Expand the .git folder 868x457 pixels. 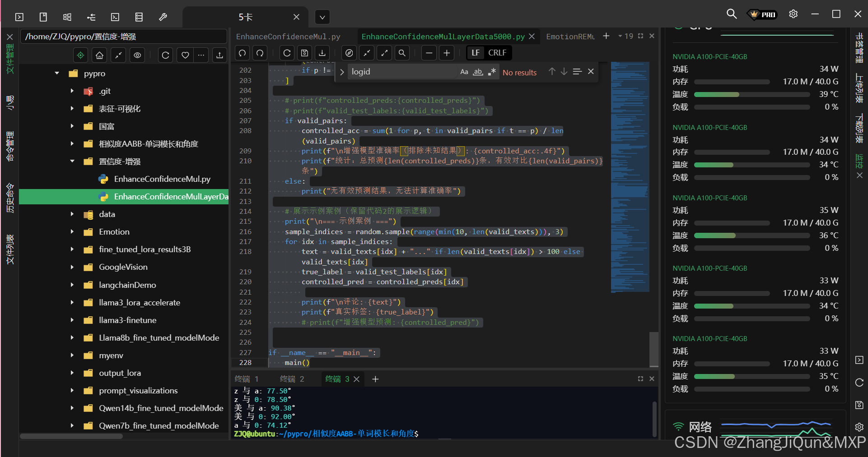pyautogui.click(x=72, y=91)
